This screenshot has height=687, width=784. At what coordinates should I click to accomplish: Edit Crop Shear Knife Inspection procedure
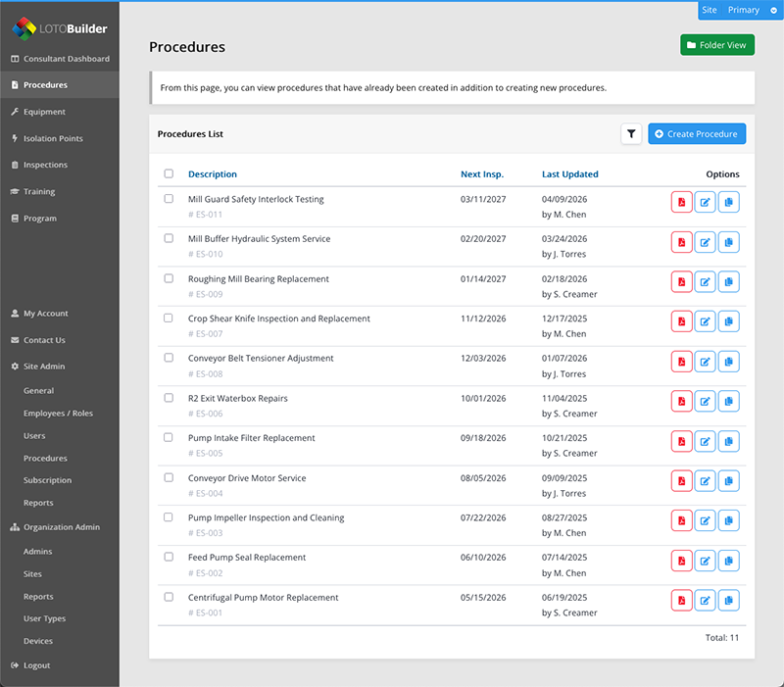pos(705,321)
